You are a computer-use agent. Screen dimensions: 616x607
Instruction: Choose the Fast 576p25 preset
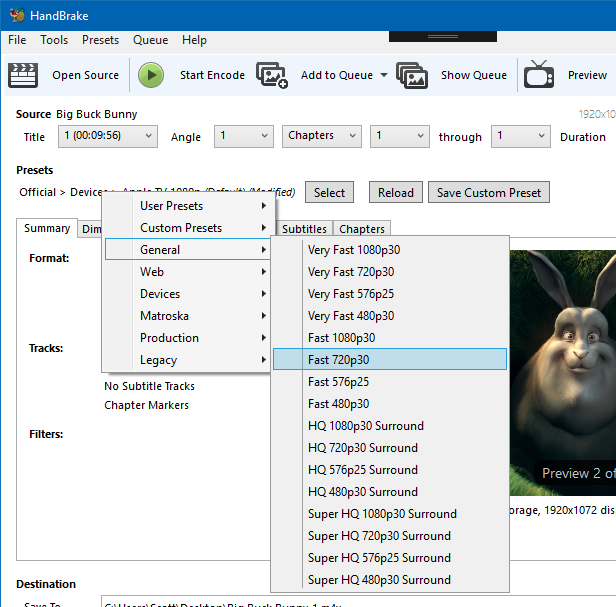390,382
